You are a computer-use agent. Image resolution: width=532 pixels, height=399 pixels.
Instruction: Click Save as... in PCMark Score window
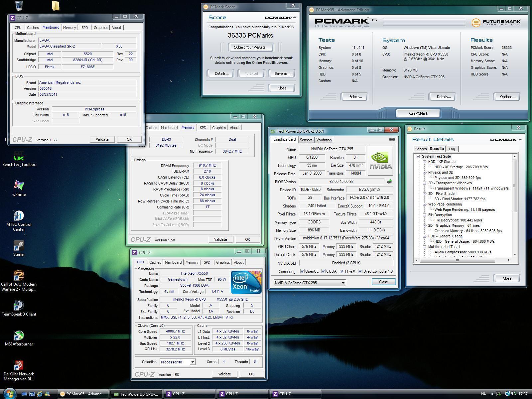coord(282,73)
